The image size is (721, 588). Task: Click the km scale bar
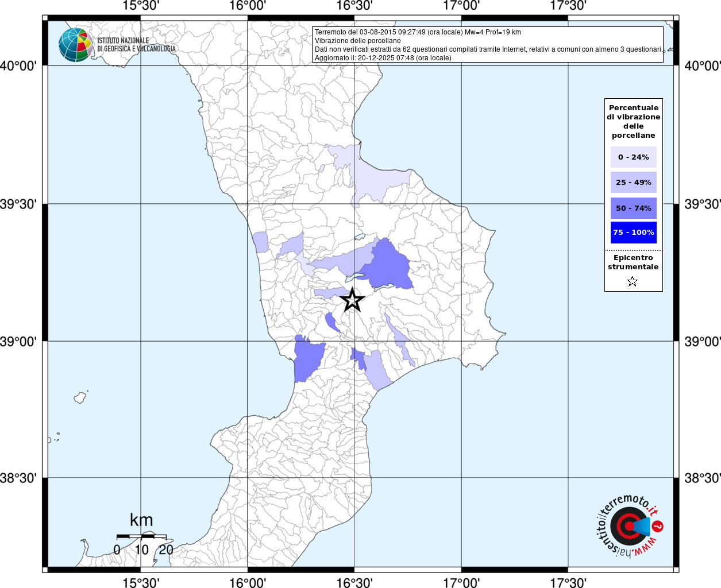coord(141,536)
